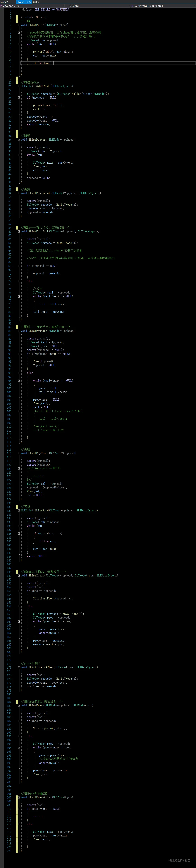Click the #include "SList.h" line
The image size is (196, 868).
(35, 17)
